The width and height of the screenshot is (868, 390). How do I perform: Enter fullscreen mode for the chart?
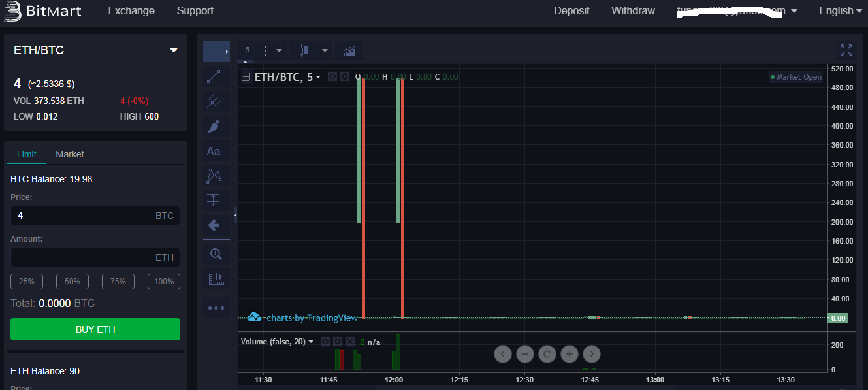tap(846, 50)
